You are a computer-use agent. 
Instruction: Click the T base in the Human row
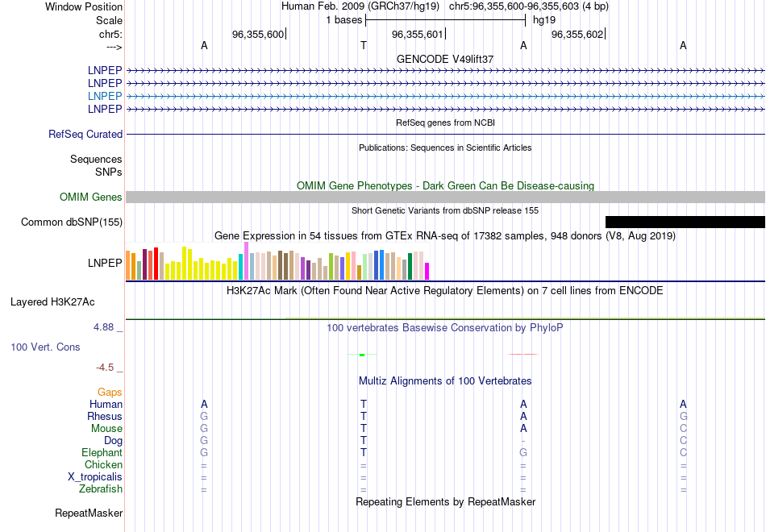[364, 404]
